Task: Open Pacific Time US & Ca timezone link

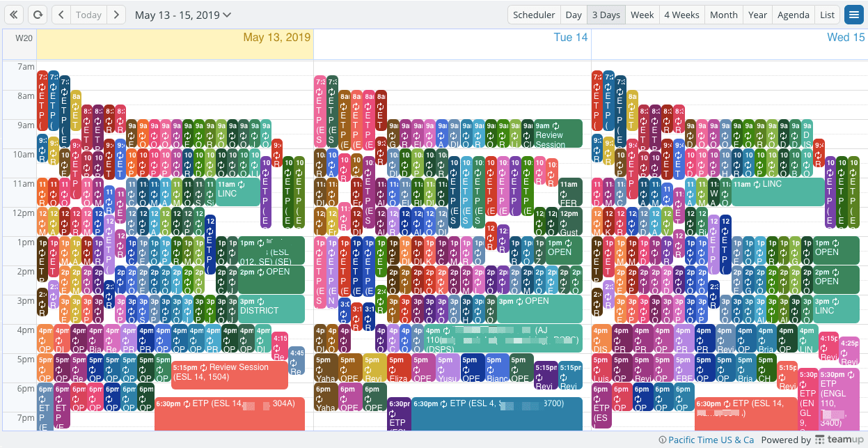Action: 711,440
